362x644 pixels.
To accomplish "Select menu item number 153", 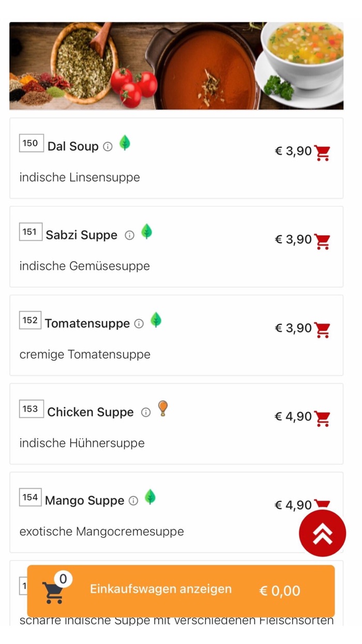I will click(x=31, y=409).
